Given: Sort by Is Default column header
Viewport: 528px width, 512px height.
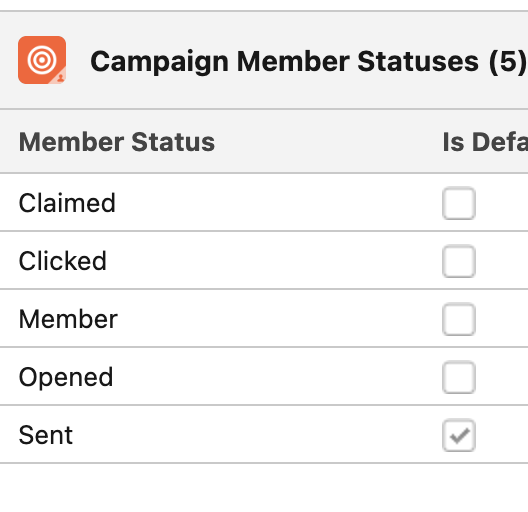Looking at the screenshot, I should [485, 142].
